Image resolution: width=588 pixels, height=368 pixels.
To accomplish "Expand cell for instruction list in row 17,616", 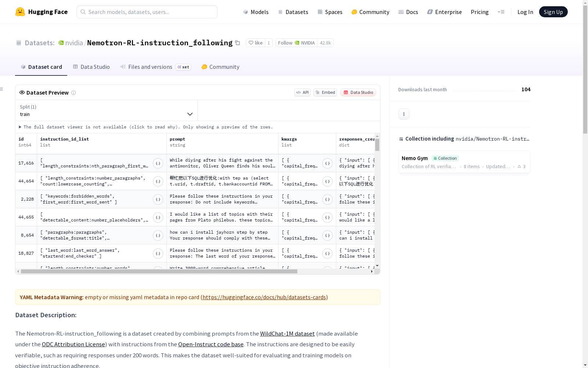I will tap(158, 163).
